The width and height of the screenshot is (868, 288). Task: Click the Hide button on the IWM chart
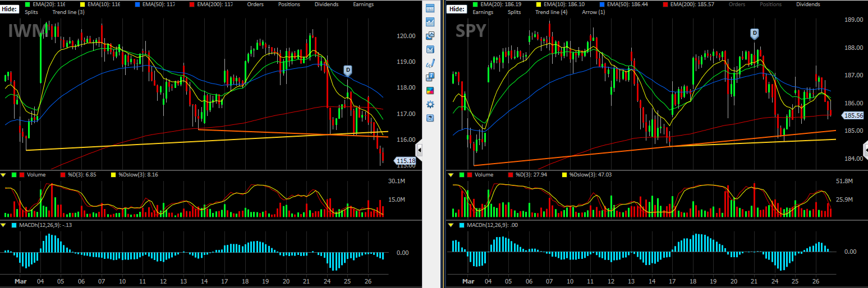tap(11, 9)
